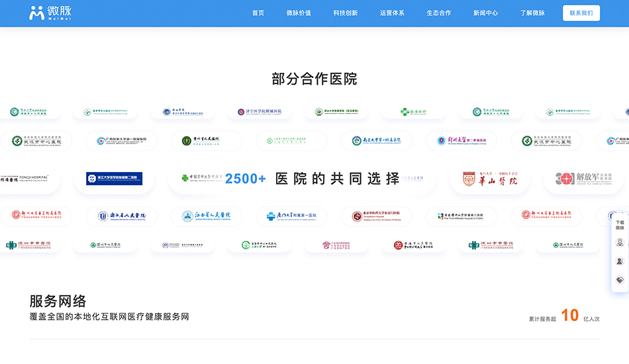Screen dimensions: 629x364
Task: Open the Tongji Hospital logo card
Action: (x=25, y=178)
